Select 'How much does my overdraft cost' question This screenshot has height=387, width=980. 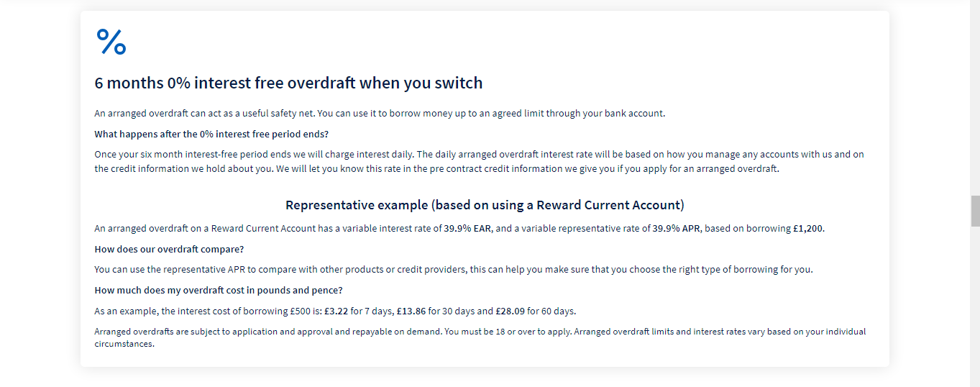pos(219,291)
